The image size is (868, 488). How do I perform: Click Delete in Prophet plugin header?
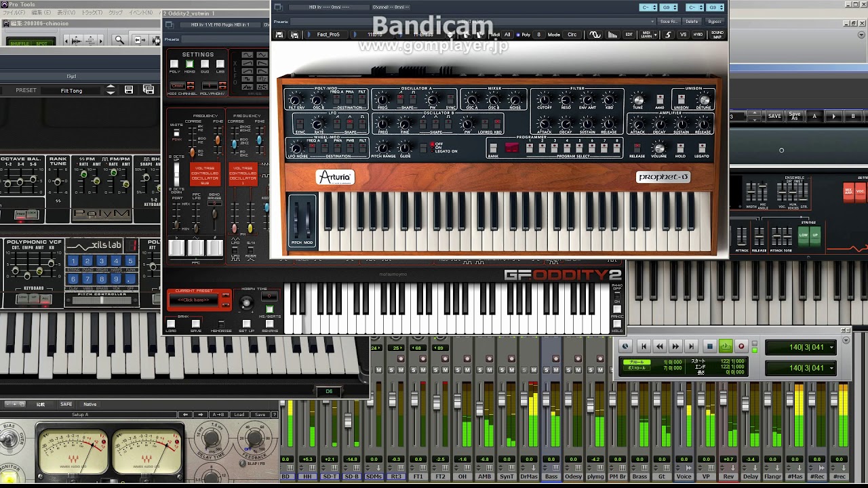692,22
